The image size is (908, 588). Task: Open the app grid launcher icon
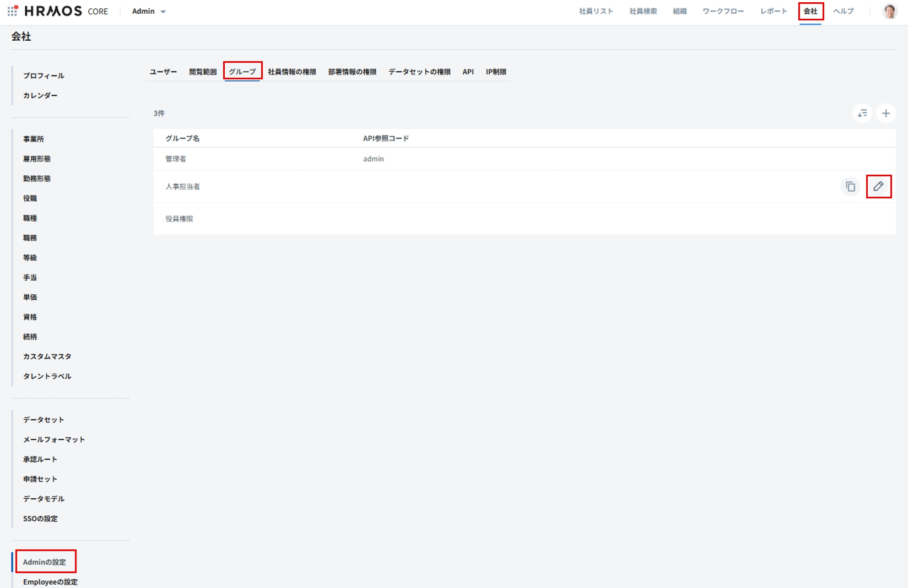tap(12, 11)
